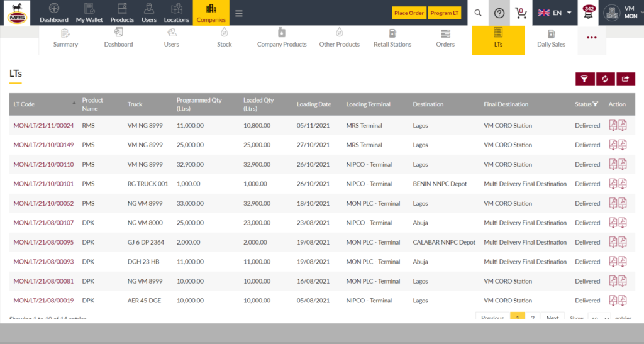Open My Wallet
Screen dimensions: 644x344
tap(89, 13)
